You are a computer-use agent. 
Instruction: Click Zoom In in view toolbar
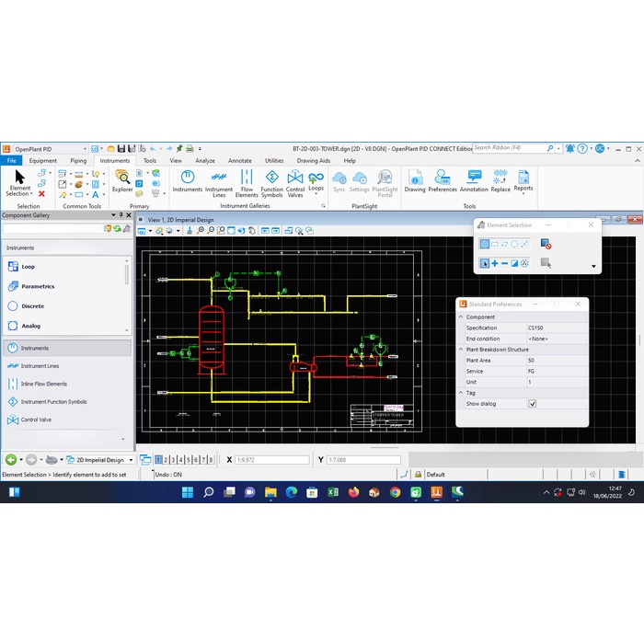pyautogui.click(x=200, y=231)
